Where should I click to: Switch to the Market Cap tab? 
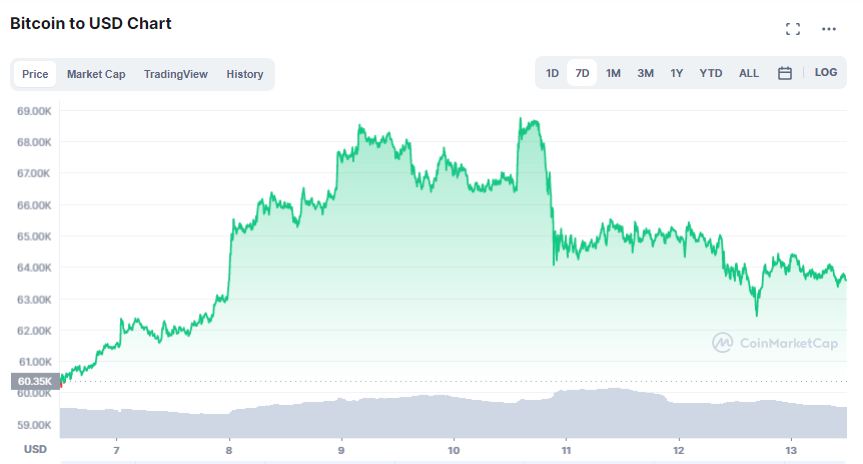tap(96, 74)
